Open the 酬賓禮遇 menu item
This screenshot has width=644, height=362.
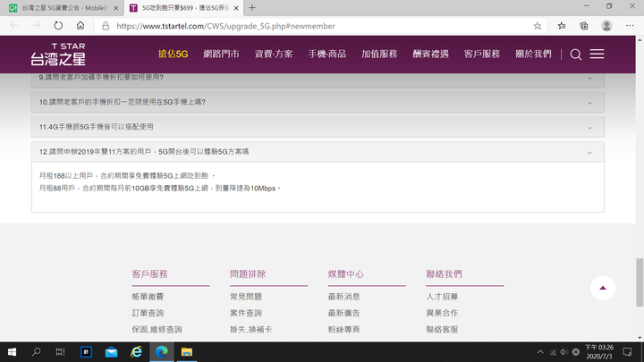click(x=431, y=54)
